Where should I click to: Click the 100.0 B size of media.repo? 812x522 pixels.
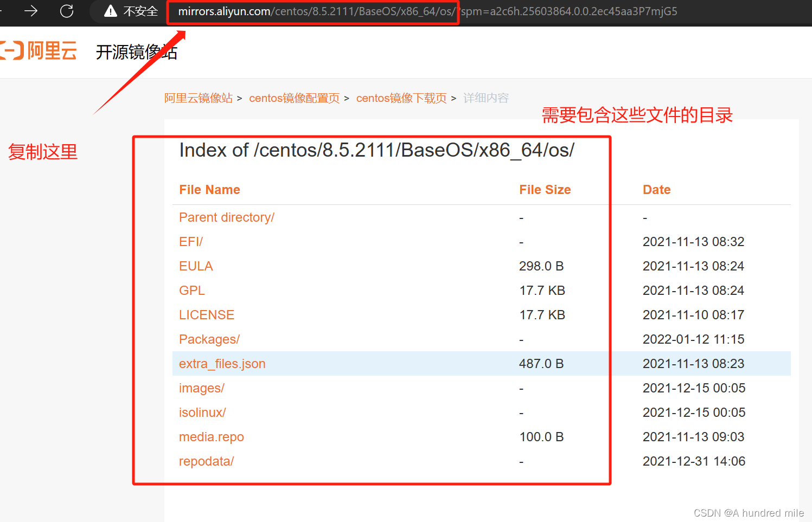541,437
